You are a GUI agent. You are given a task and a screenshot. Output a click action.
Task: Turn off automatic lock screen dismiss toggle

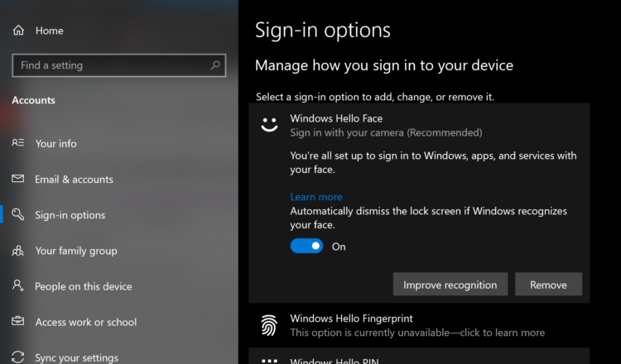tap(306, 247)
